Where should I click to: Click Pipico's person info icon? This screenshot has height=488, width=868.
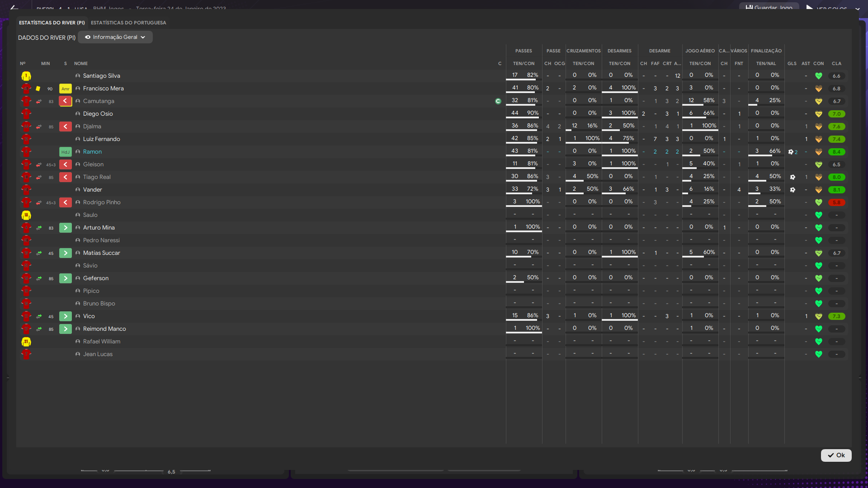[x=78, y=291]
